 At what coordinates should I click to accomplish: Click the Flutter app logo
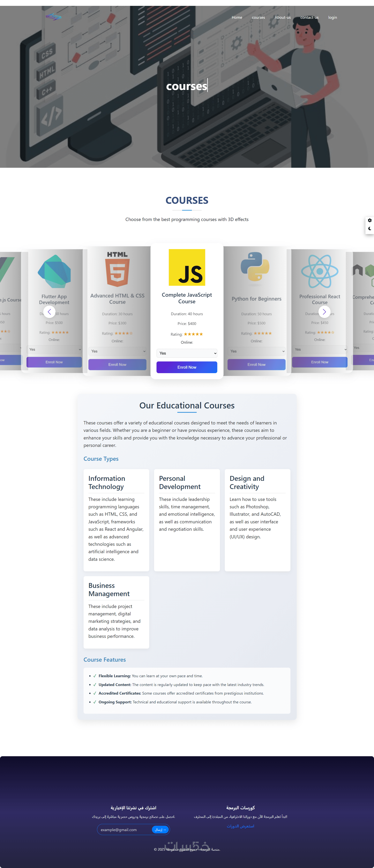[x=54, y=272]
